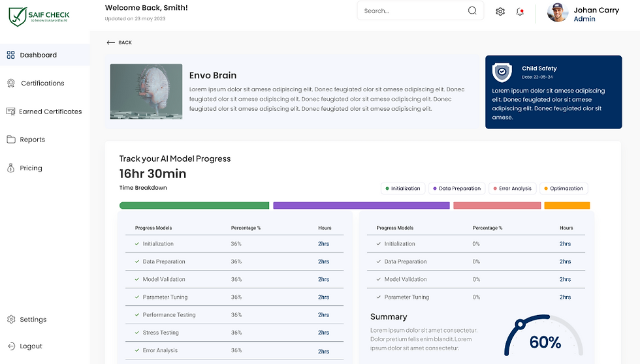Click checkmark beside Stress Testing row

(x=137, y=333)
